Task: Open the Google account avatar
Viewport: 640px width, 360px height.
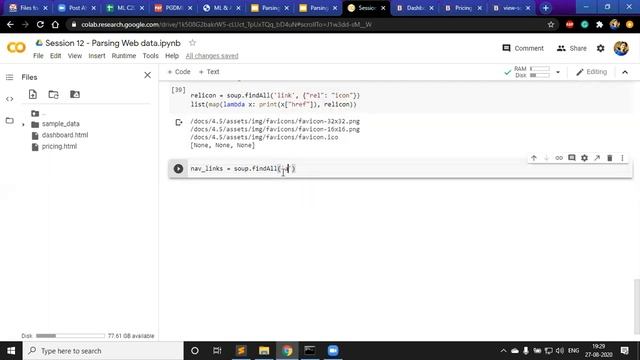Action: (621, 48)
